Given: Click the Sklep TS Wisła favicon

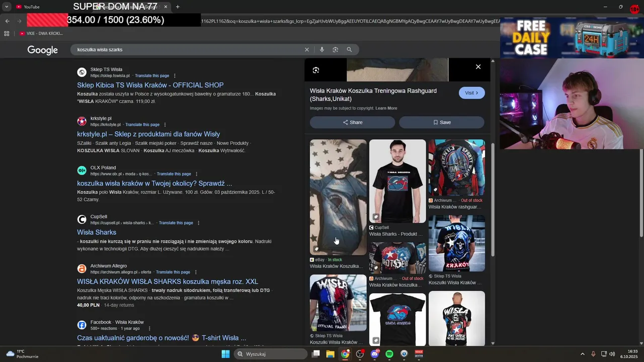Looking at the screenshot, I should [x=82, y=72].
